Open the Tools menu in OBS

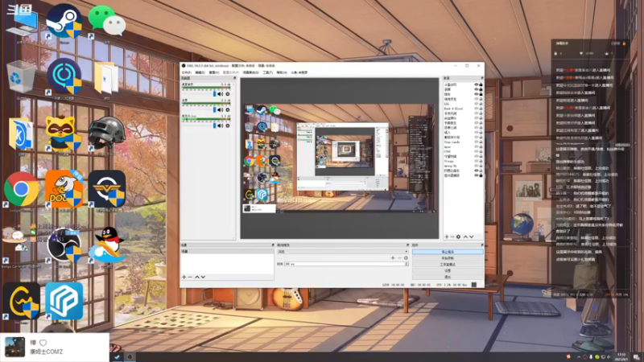267,72
